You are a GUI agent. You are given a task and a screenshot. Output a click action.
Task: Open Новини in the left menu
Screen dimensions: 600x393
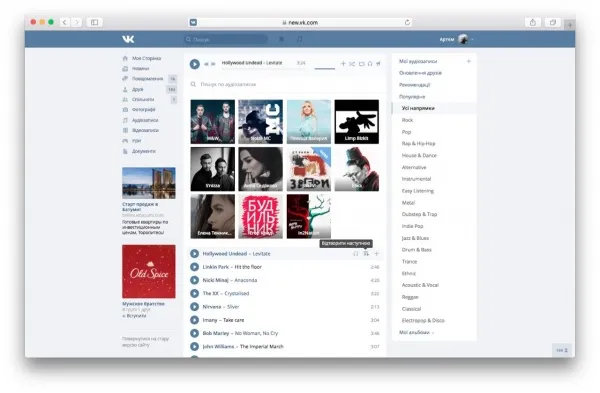click(x=140, y=68)
